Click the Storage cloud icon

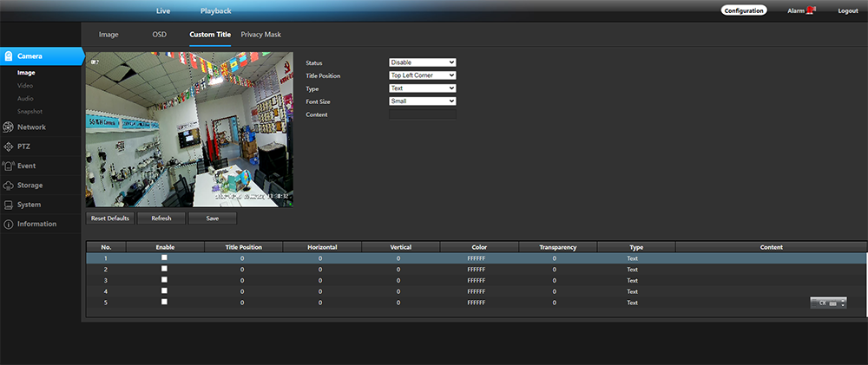(x=9, y=186)
